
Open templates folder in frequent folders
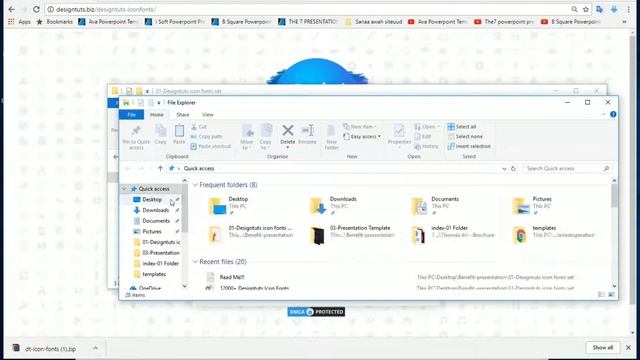point(554,235)
